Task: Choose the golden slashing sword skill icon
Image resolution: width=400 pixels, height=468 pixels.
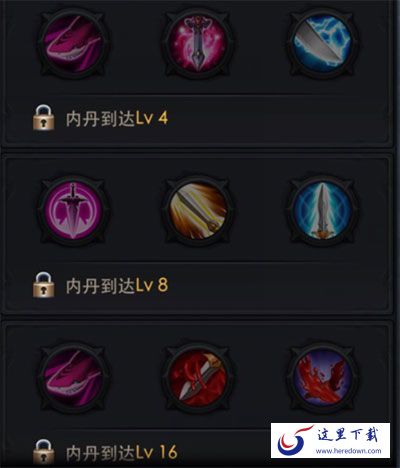Action: (198, 211)
